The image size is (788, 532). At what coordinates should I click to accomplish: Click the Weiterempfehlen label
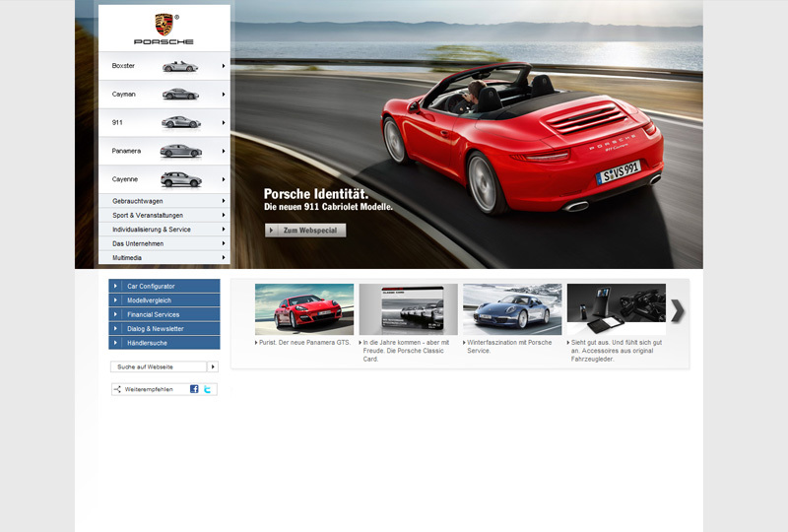pos(149,389)
